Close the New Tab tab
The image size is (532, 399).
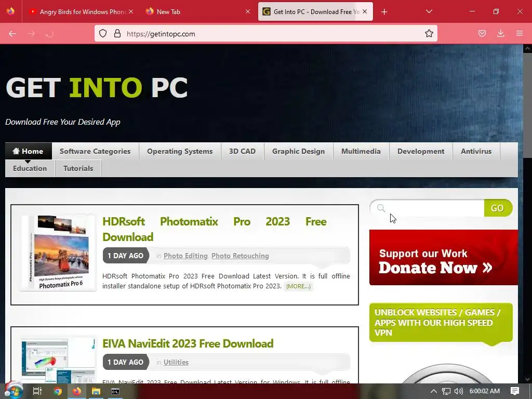[248, 11]
